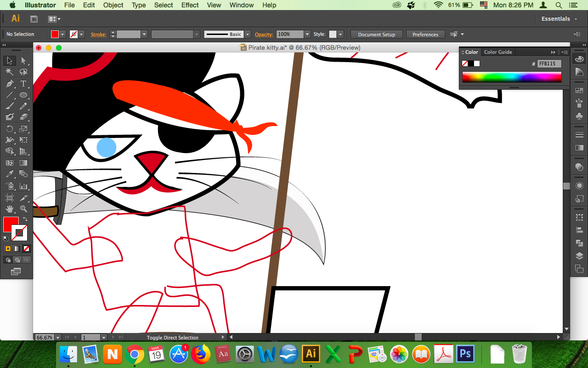Viewport: 588px width, 368px height.
Task: Open the Swatches panel icon in right dock
Action: coord(579,91)
